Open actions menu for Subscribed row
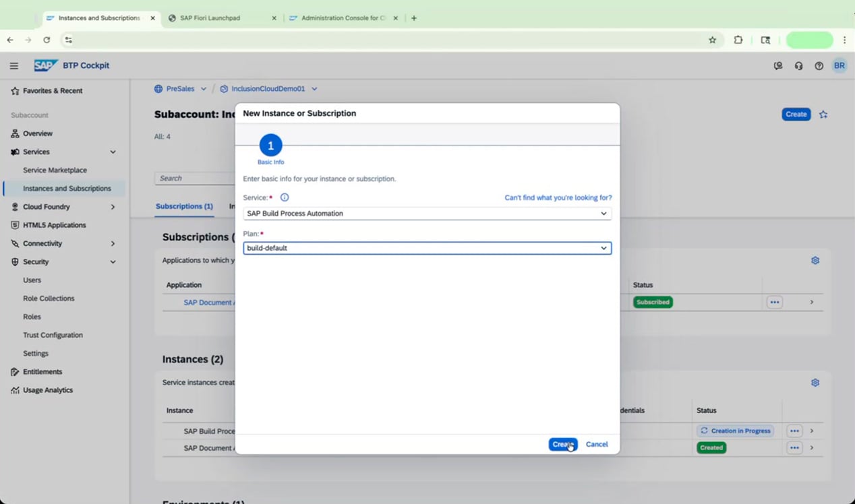This screenshot has height=504, width=855. tap(775, 302)
